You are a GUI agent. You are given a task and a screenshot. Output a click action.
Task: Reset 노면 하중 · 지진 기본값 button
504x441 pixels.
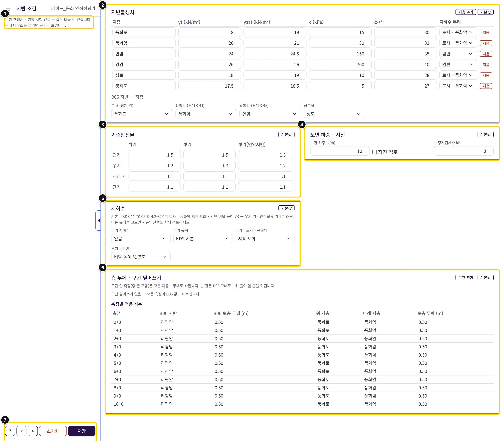(x=485, y=135)
